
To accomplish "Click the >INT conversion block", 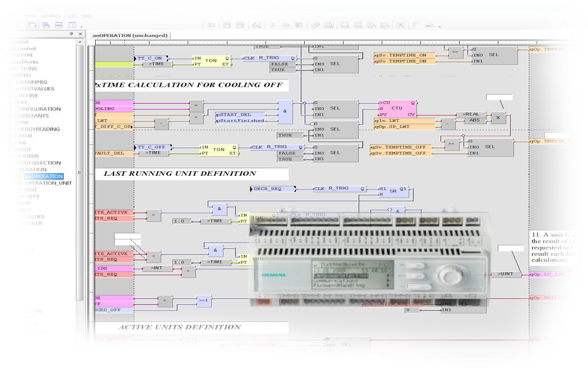I will [x=156, y=268].
